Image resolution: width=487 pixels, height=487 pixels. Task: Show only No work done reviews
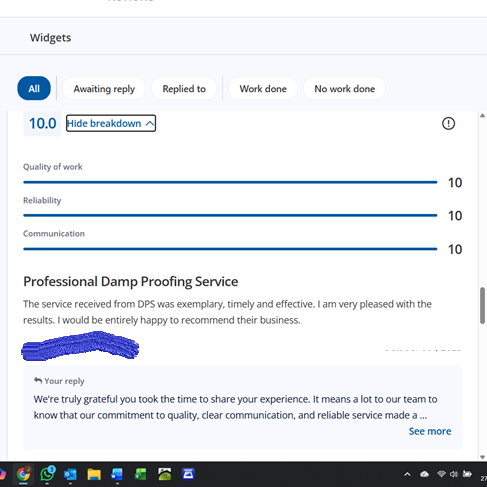pyautogui.click(x=345, y=89)
